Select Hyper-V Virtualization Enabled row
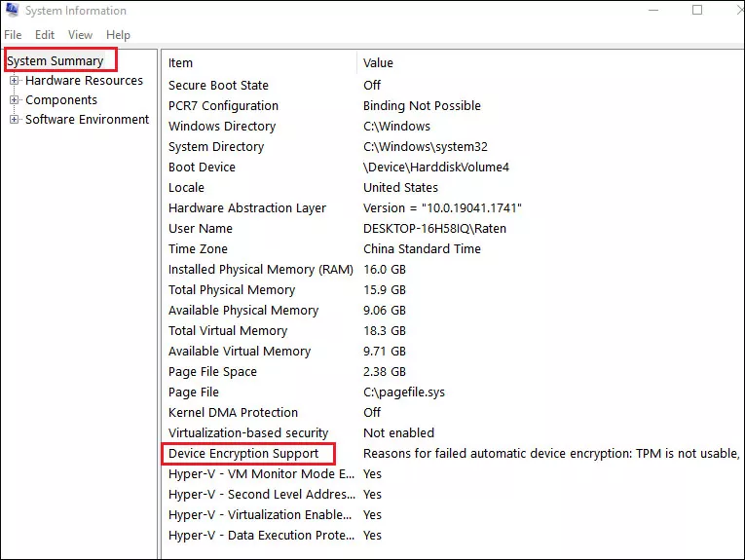 (454, 514)
